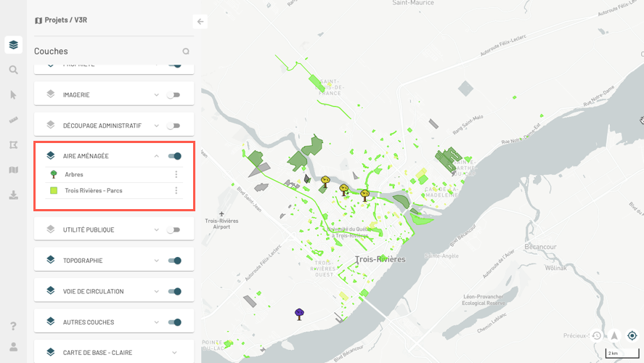Open the user profile icon

coord(13,347)
